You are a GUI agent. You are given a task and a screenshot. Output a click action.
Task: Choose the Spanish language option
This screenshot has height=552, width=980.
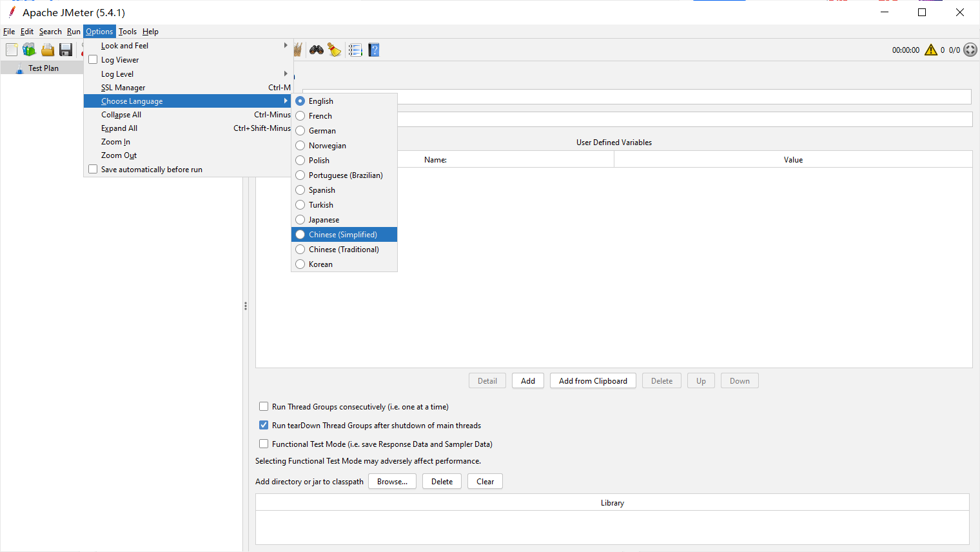pyautogui.click(x=344, y=190)
